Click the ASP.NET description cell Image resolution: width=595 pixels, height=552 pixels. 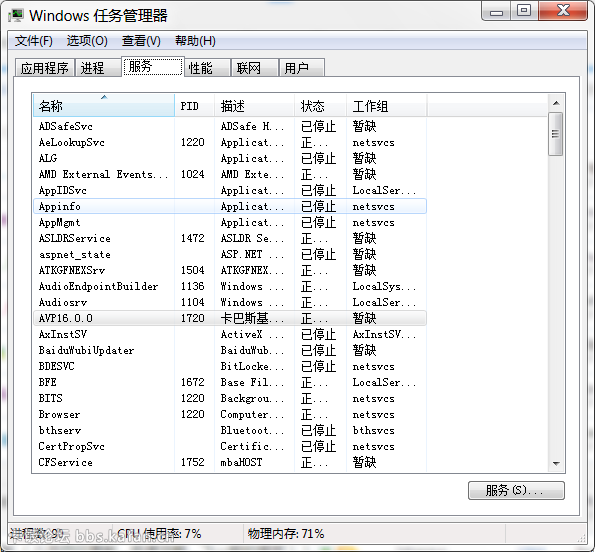(x=252, y=254)
